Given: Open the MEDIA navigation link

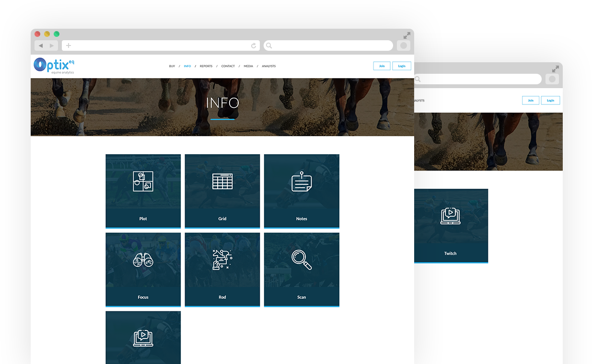Looking at the screenshot, I should pos(248,66).
